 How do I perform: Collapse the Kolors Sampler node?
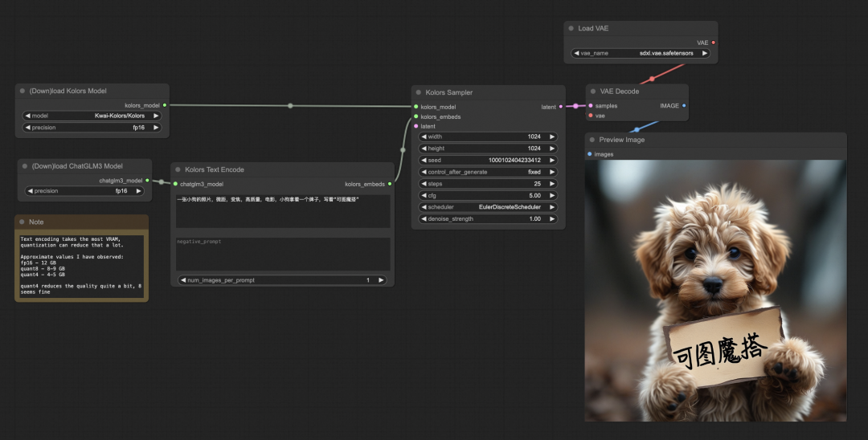click(419, 92)
